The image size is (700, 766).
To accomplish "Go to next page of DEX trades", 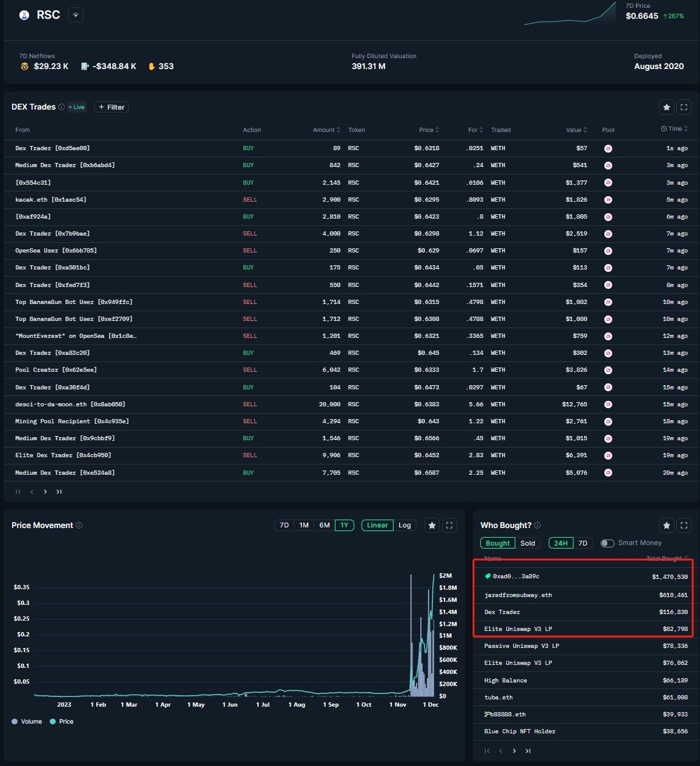I will (x=45, y=492).
